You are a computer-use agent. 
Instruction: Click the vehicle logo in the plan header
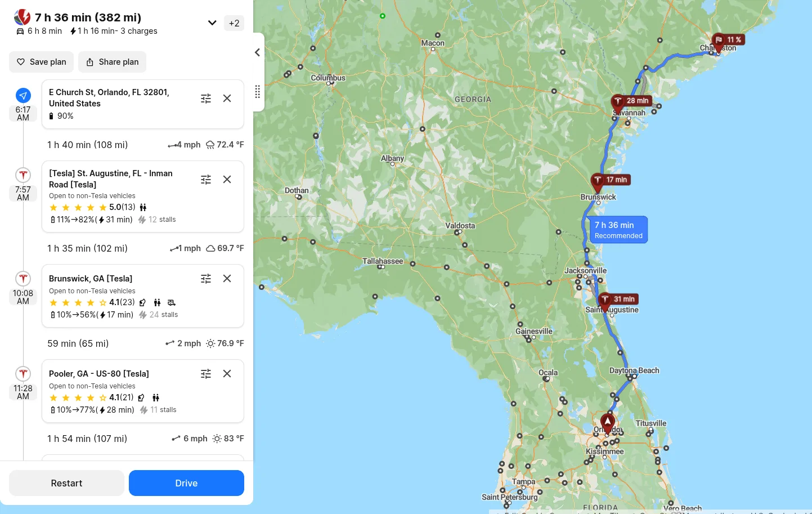click(x=22, y=17)
